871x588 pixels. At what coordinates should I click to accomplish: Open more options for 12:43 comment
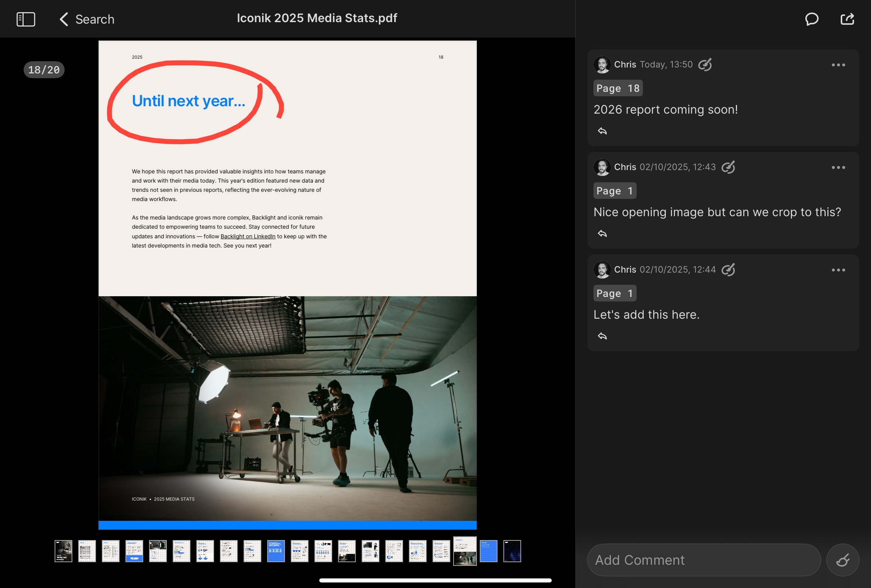point(838,167)
